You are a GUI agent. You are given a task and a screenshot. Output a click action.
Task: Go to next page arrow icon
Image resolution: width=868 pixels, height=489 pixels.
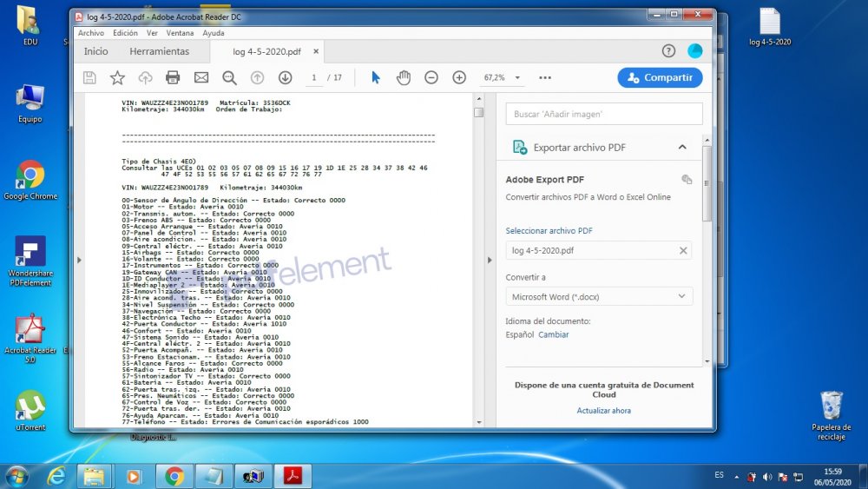coord(285,78)
